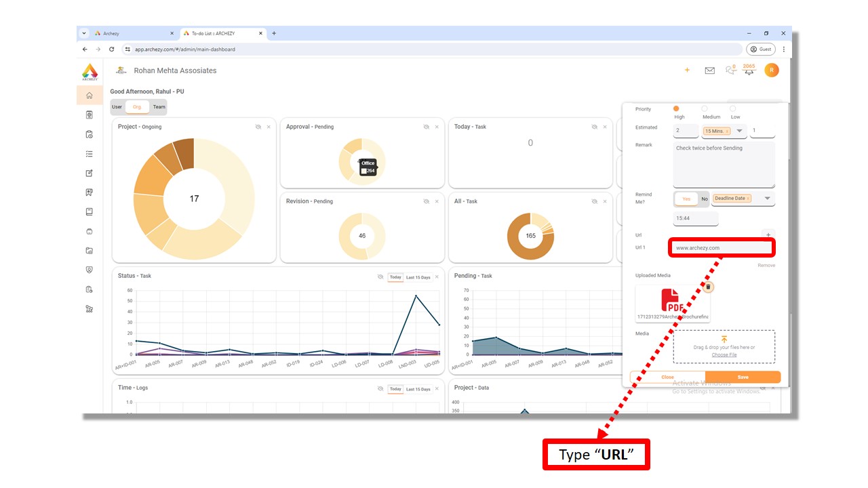The image size is (868, 488).
Task: Switch to Team dashboard view
Action: pos(159,107)
